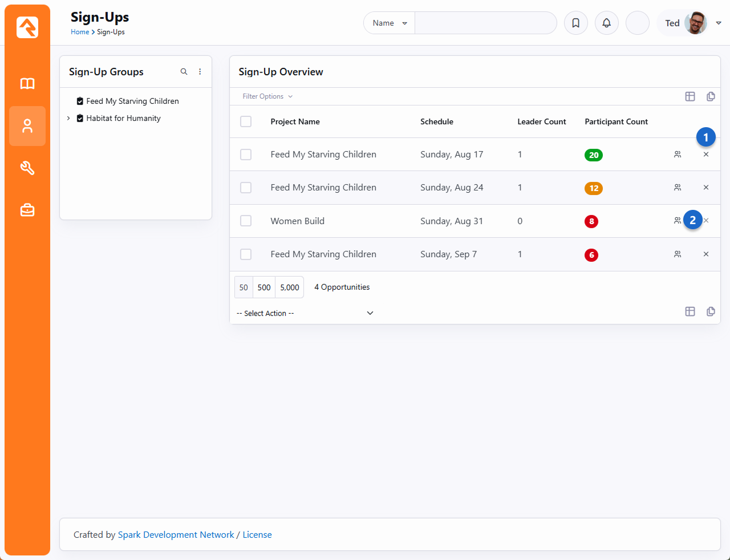Tick the checkbox for the Aug 17 row
Image resolution: width=730 pixels, height=560 pixels.
coord(246,155)
